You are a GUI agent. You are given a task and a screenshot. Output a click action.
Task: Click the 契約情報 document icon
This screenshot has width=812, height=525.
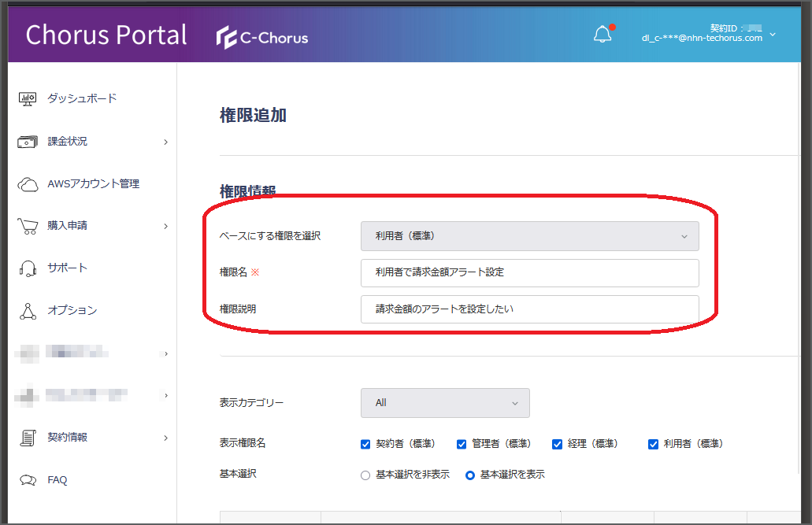tap(28, 438)
